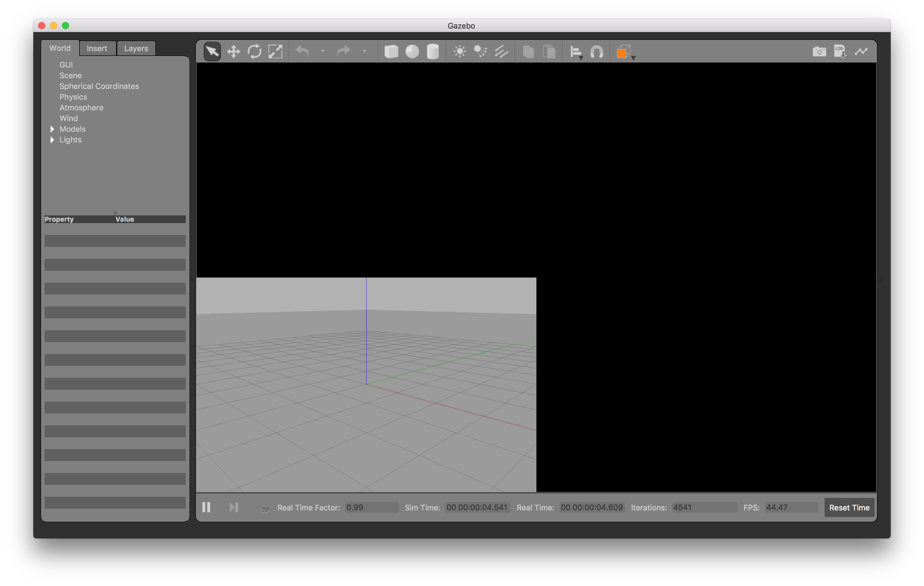This screenshot has width=924, height=586.
Task: Open the redo history dropdown
Action: tap(365, 51)
